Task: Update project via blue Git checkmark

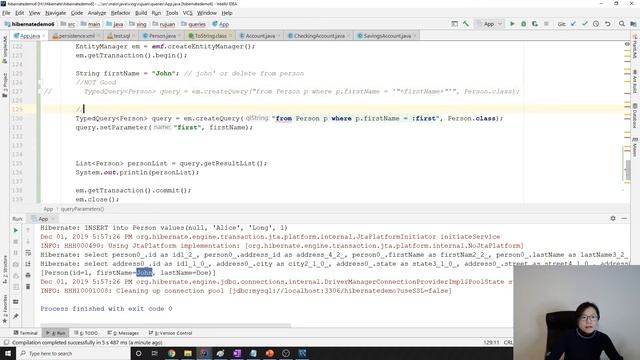Action: pyautogui.click(x=573, y=24)
